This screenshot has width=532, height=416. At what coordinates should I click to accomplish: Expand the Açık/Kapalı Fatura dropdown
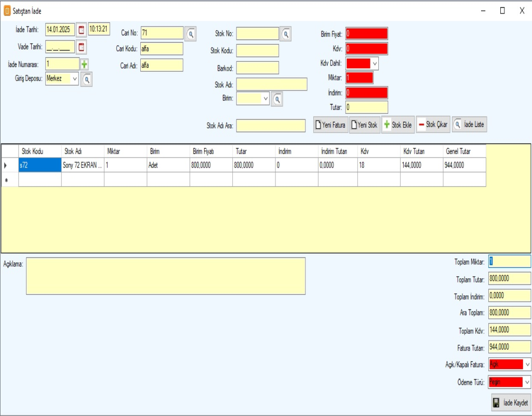pyautogui.click(x=527, y=365)
